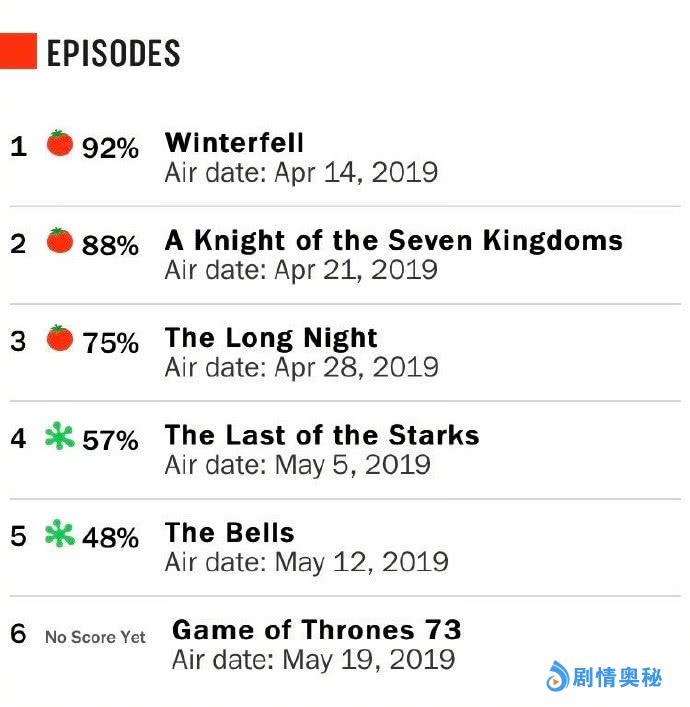
Task: Click the No Score Yet label
Action: point(95,637)
